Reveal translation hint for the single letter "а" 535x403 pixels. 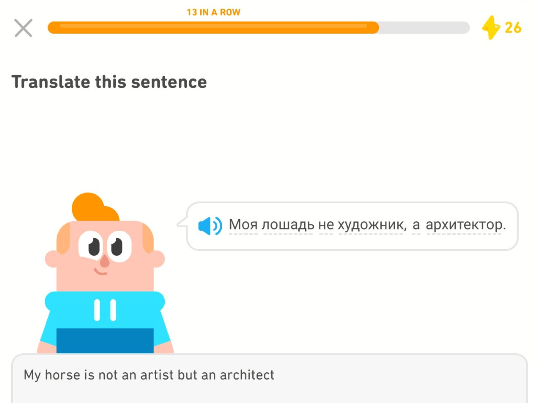pos(416,226)
